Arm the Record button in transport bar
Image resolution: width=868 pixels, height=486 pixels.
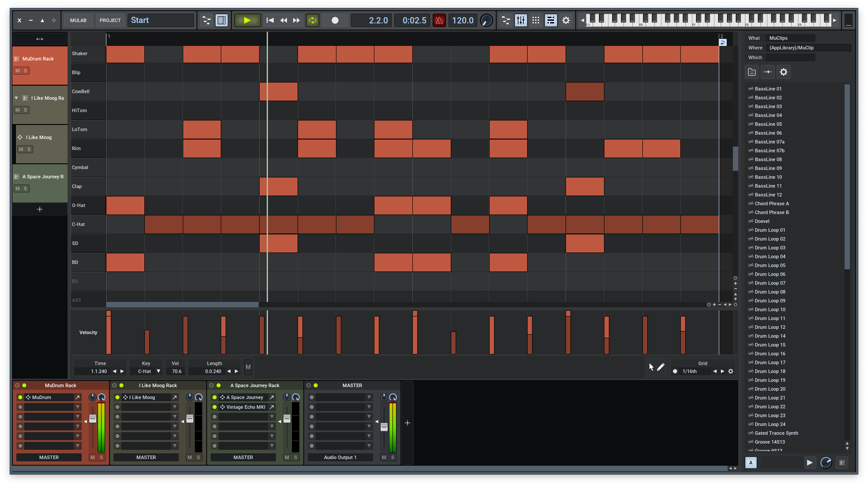(x=335, y=20)
